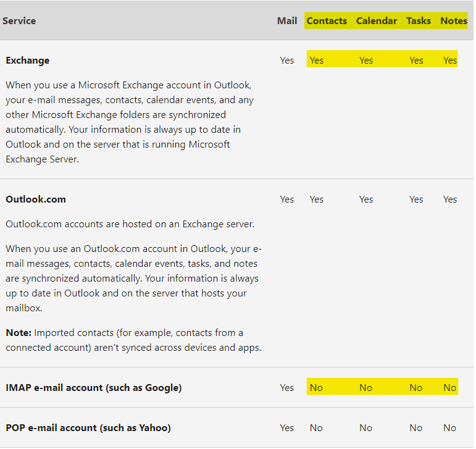This screenshot has height=449, width=476.
Task: Click the Microsoft Exchange account description paragraph
Action: (130, 122)
